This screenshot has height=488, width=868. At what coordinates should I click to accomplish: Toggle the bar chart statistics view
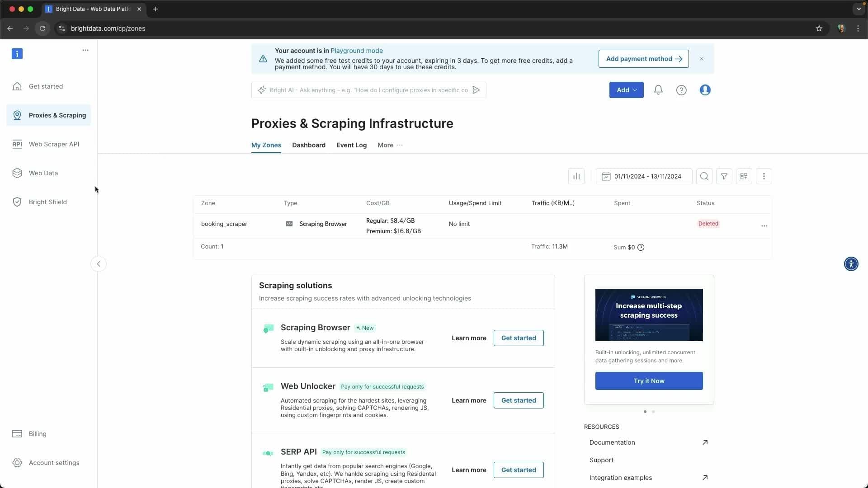pyautogui.click(x=576, y=176)
